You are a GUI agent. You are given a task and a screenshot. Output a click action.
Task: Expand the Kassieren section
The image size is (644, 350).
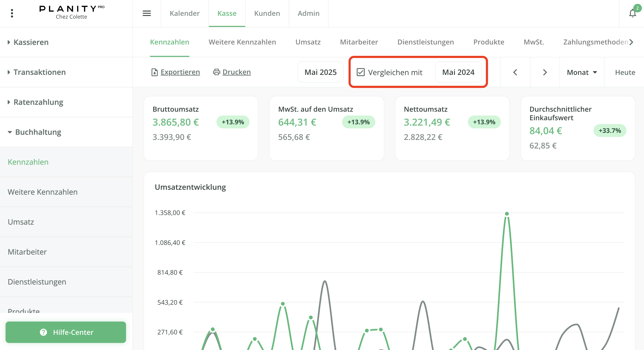pos(66,42)
